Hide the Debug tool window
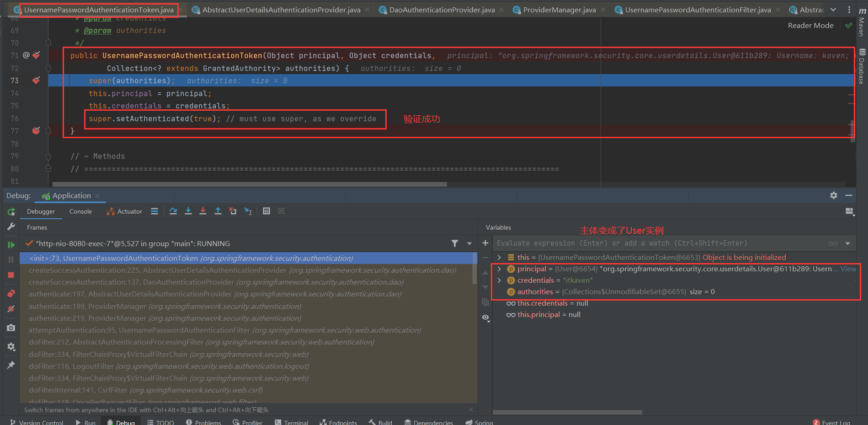 coord(849,195)
